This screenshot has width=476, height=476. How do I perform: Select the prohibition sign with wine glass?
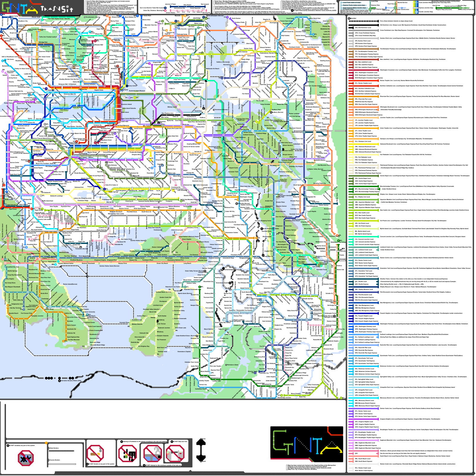click(175, 454)
